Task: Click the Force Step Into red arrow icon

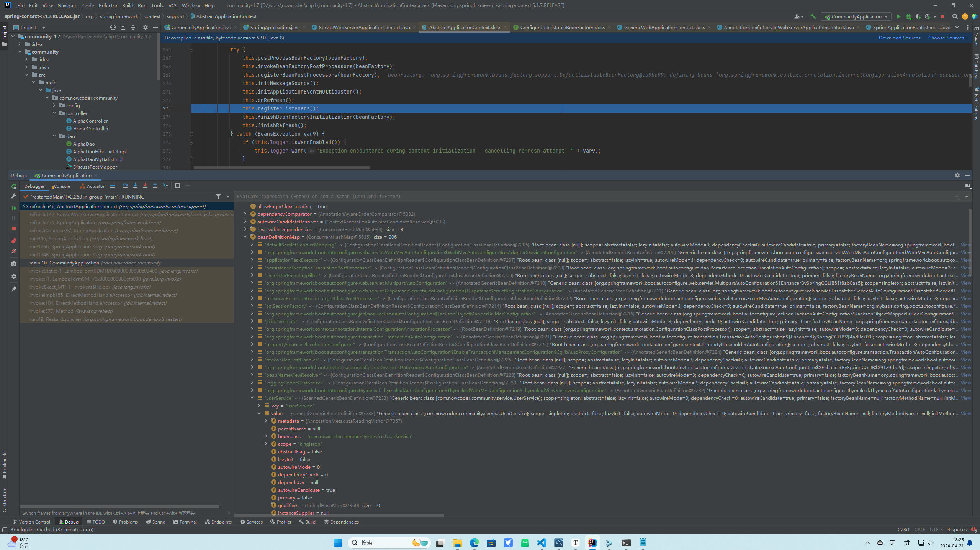Action: pos(145,186)
